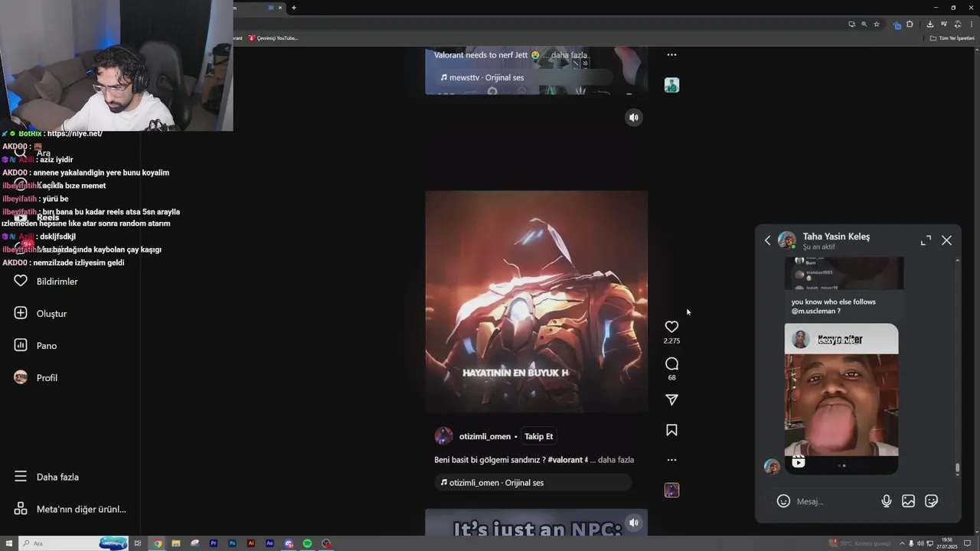Click the Bildirimler heart icon
Image resolution: width=980 pixels, height=551 pixels.
(x=21, y=281)
